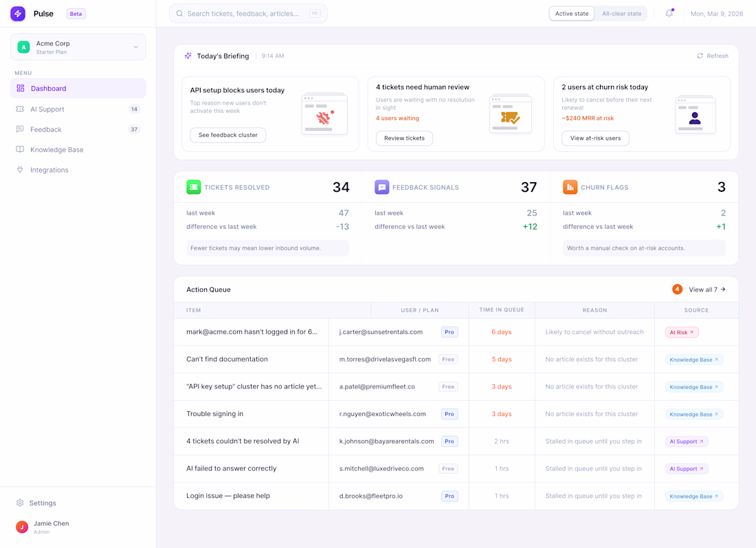Click user m.torres@drivelasvegasfl.com

385,359
